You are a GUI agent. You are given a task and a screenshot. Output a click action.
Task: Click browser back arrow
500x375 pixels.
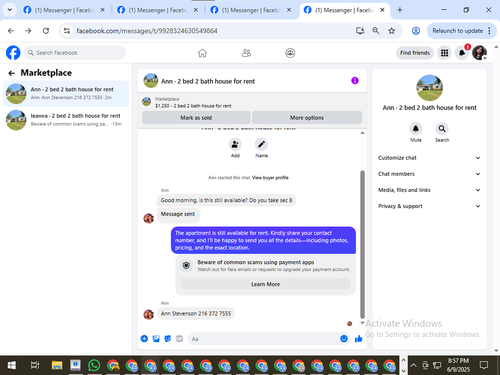coord(11,31)
